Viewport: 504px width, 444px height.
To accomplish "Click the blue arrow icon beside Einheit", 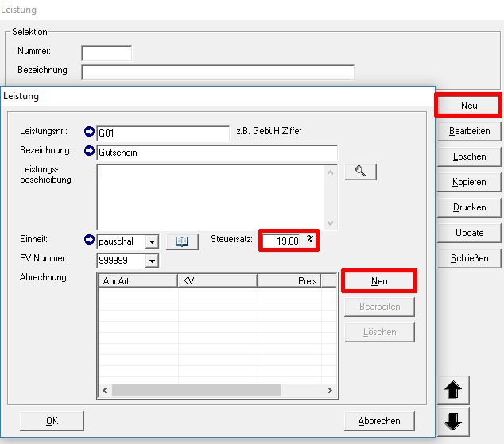I will pyautogui.click(x=89, y=241).
